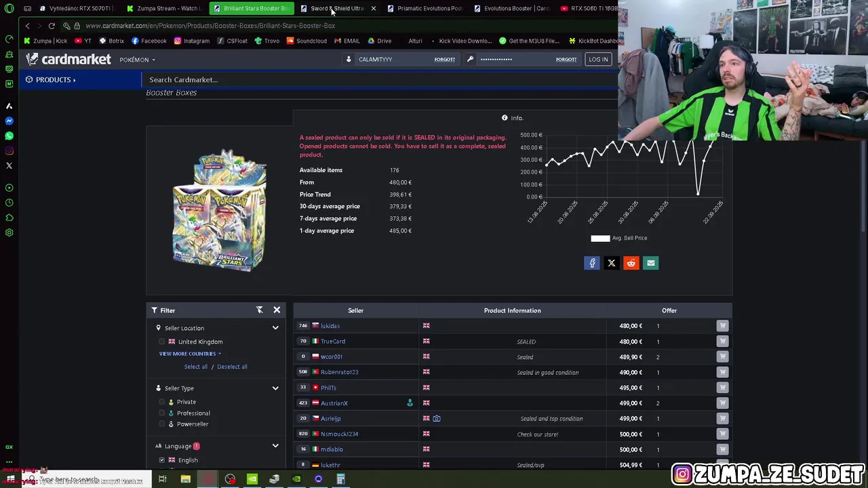Viewport: 868px width, 488px height.
Task: Switch to Evolutions Booster tab
Action: [x=511, y=8]
